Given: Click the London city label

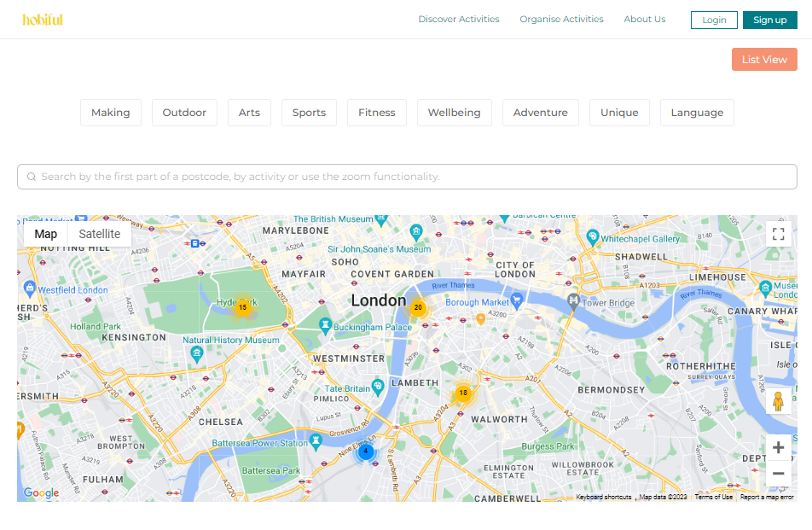Looking at the screenshot, I should tap(379, 300).
